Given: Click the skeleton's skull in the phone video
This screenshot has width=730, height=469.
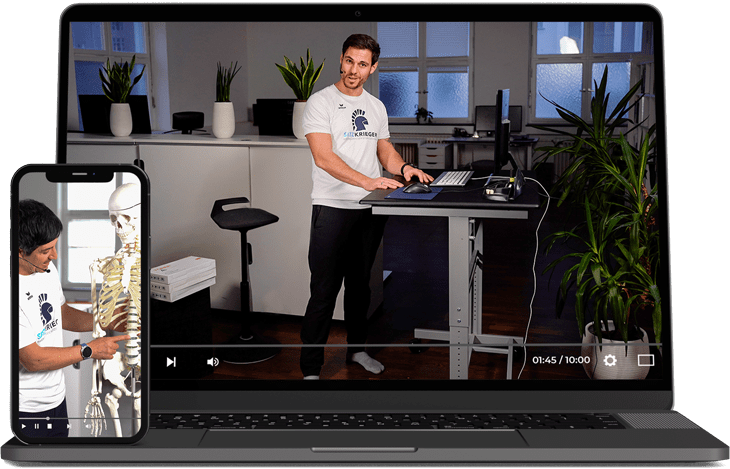Looking at the screenshot, I should (x=124, y=206).
